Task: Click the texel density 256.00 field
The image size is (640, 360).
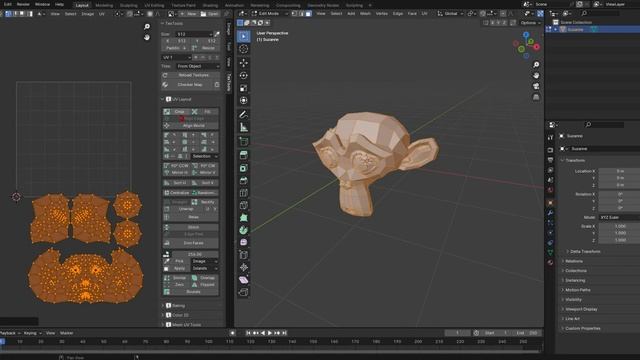Action: tap(195, 254)
